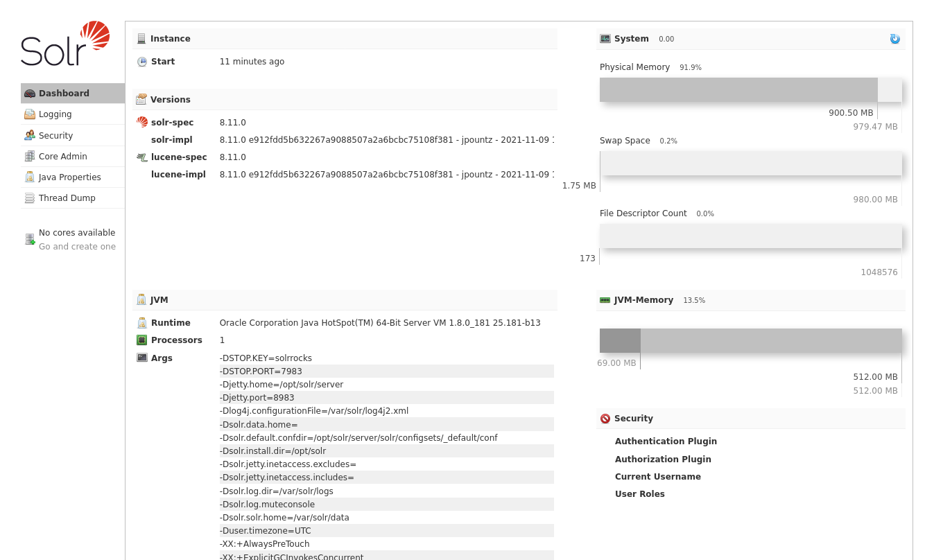
Task: Click the Start clock icon
Action: (142, 62)
